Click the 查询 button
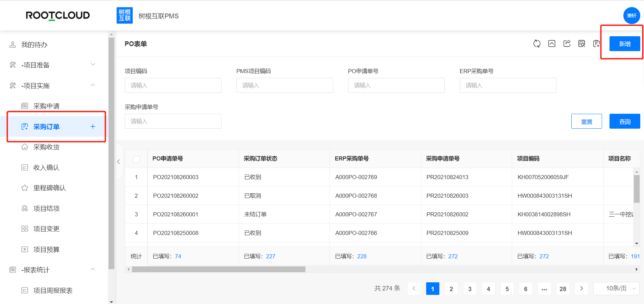The width and height of the screenshot is (644, 304). click(625, 121)
